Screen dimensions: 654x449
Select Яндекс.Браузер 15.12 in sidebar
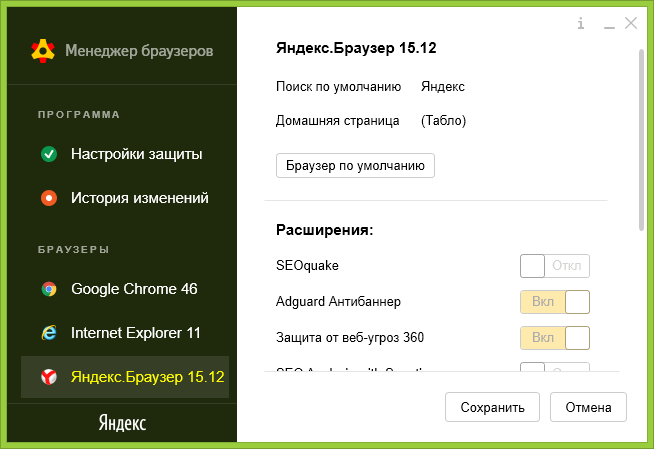coord(125,377)
